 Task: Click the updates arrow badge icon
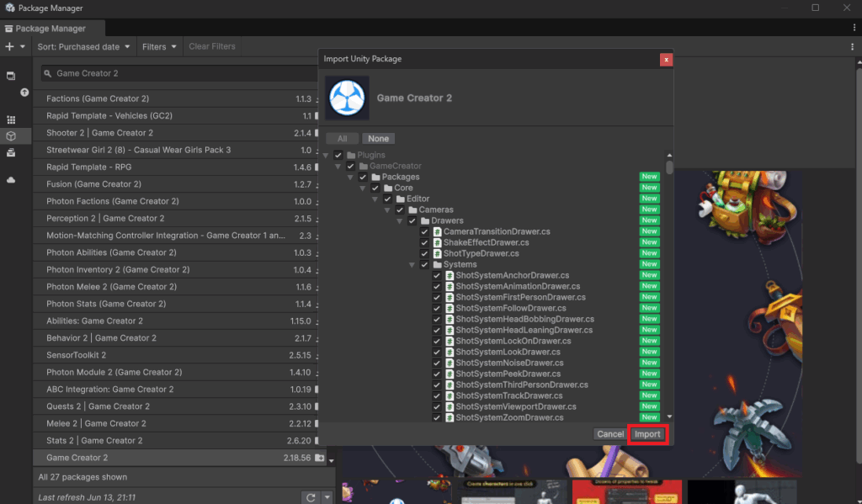pyautogui.click(x=24, y=93)
